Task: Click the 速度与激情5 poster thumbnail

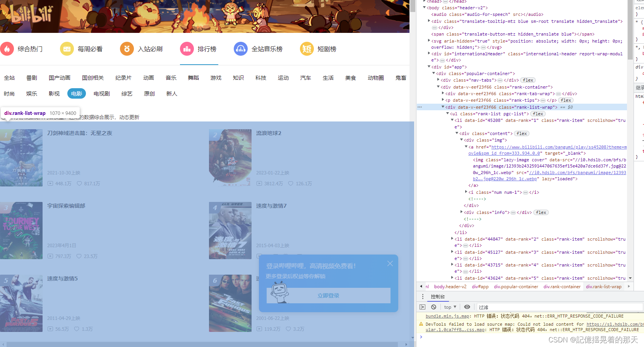Action: click(21, 303)
